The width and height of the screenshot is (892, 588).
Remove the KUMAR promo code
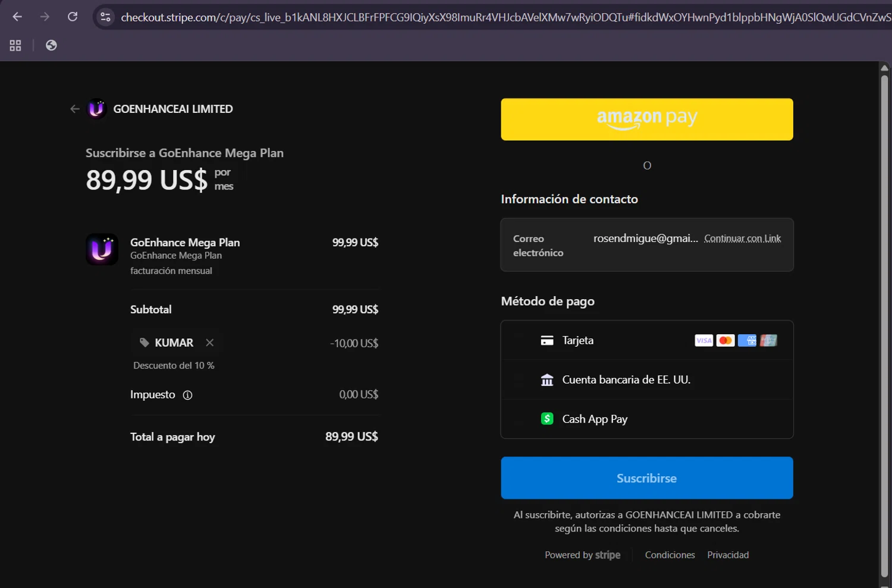209,342
